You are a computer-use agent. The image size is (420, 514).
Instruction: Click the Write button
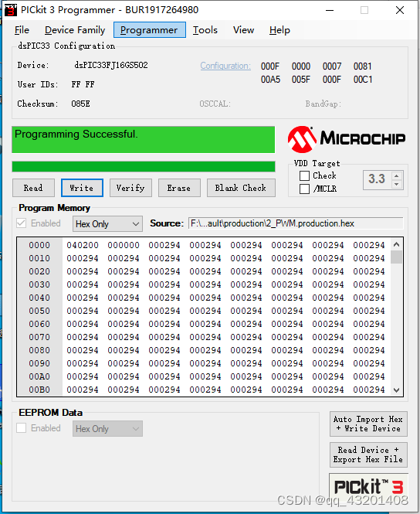[x=82, y=188]
